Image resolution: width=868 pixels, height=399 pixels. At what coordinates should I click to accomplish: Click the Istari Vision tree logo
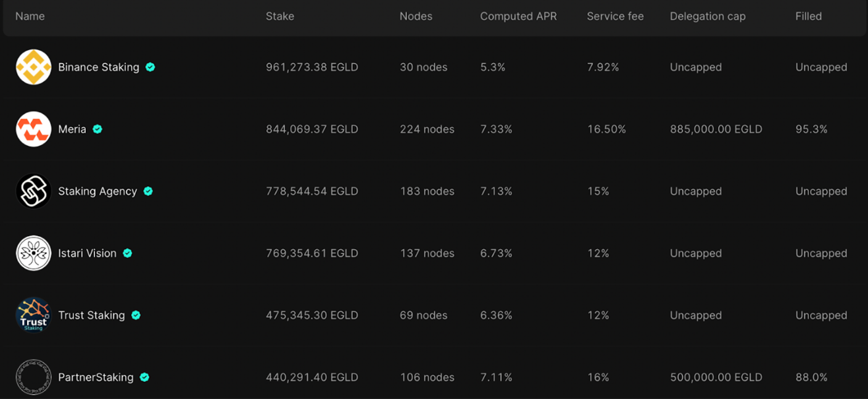tap(33, 253)
